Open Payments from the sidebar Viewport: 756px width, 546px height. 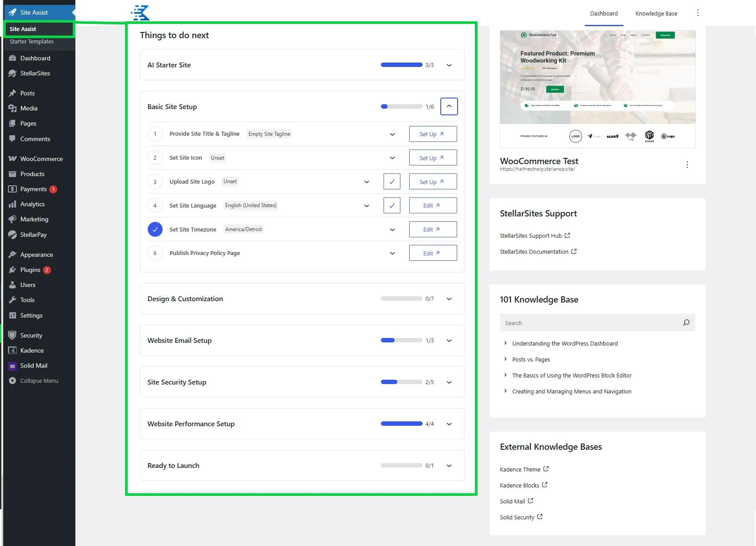[x=33, y=189]
